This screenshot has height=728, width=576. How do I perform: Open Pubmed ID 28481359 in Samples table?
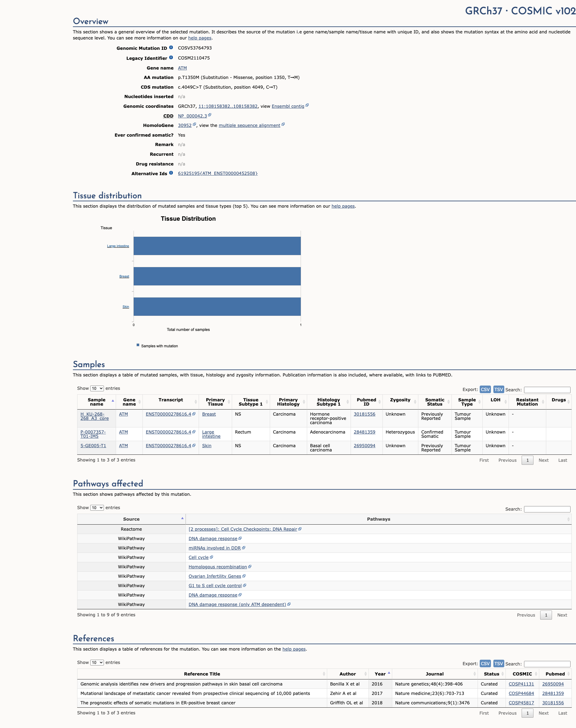[364, 432]
